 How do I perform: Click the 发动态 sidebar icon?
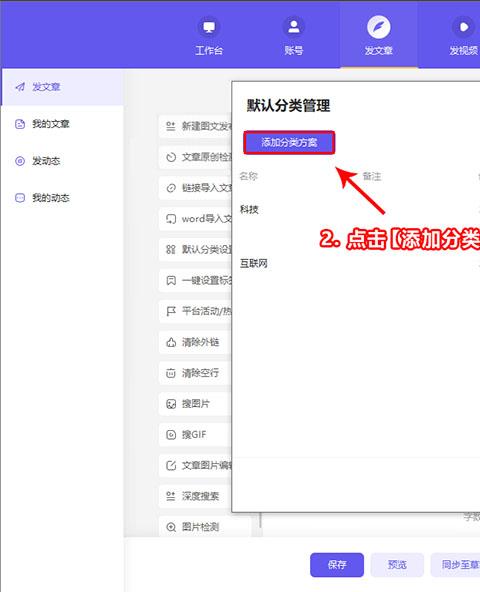click(20, 161)
